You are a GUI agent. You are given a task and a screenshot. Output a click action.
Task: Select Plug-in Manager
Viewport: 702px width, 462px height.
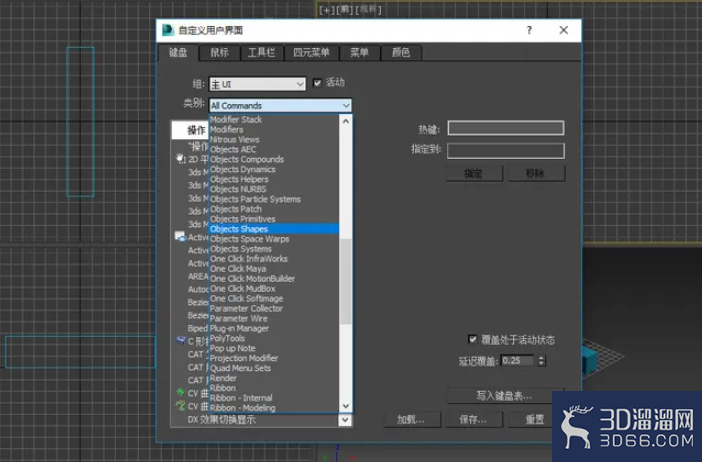tap(239, 328)
